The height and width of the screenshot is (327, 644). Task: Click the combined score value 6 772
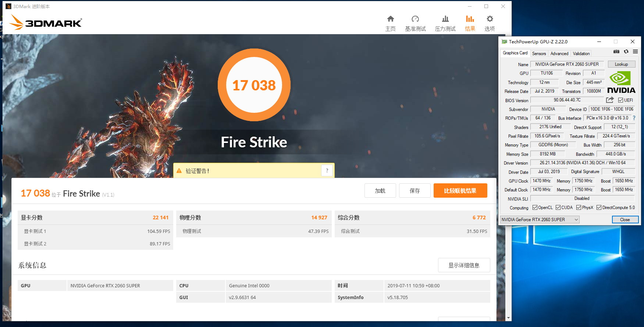[479, 218]
